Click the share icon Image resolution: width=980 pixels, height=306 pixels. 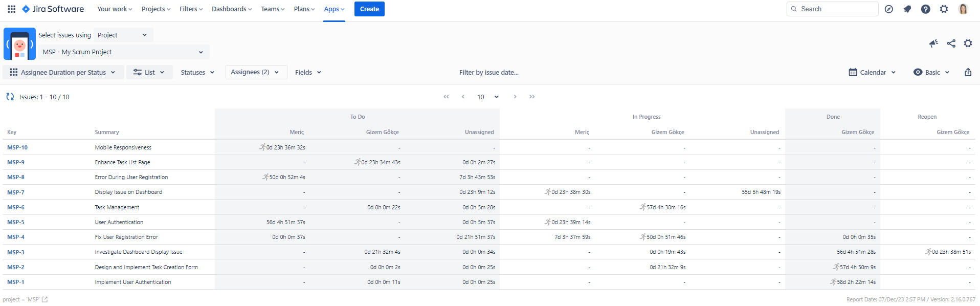[x=951, y=43]
